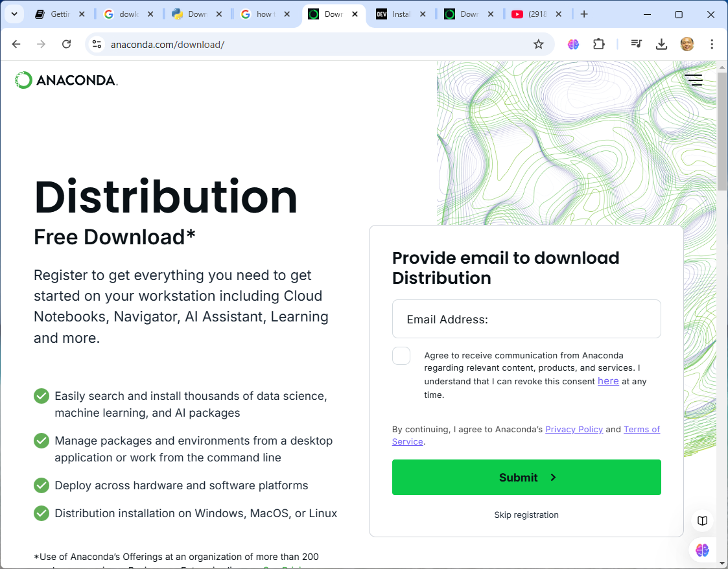Close the Python "Down" tab

click(219, 14)
